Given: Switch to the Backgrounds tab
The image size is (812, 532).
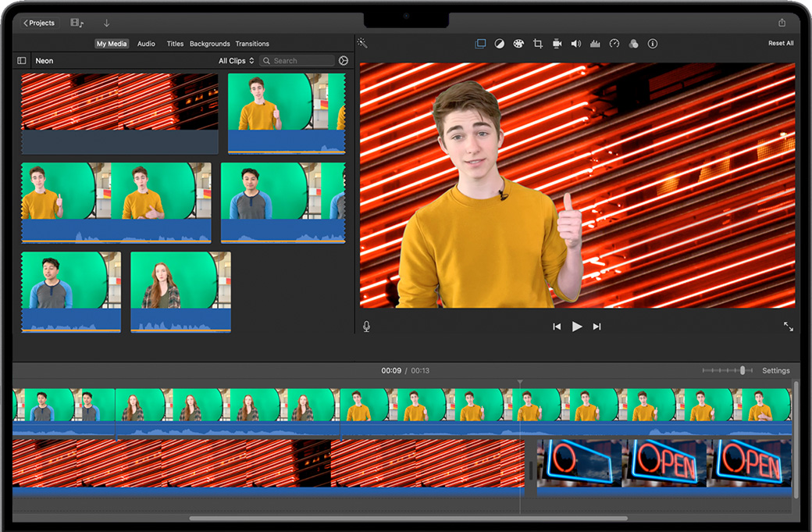Looking at the screenshot, I should [x=209, y=44].
